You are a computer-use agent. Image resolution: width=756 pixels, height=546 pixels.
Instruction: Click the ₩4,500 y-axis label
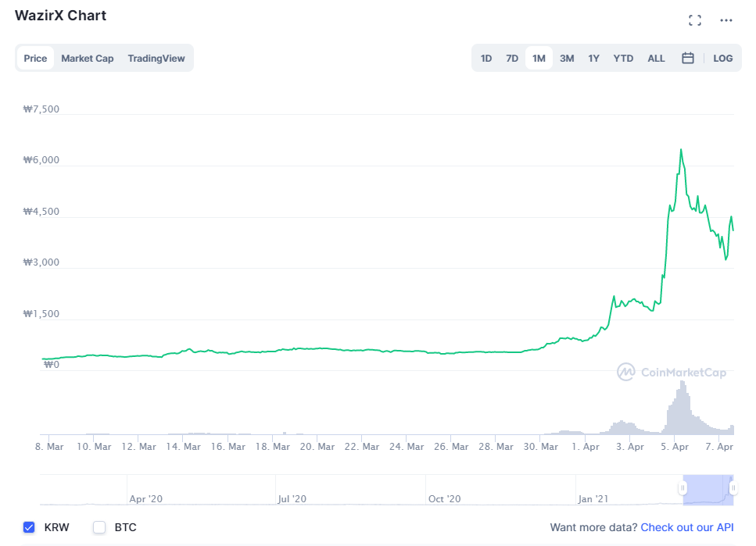click(41, 212)
